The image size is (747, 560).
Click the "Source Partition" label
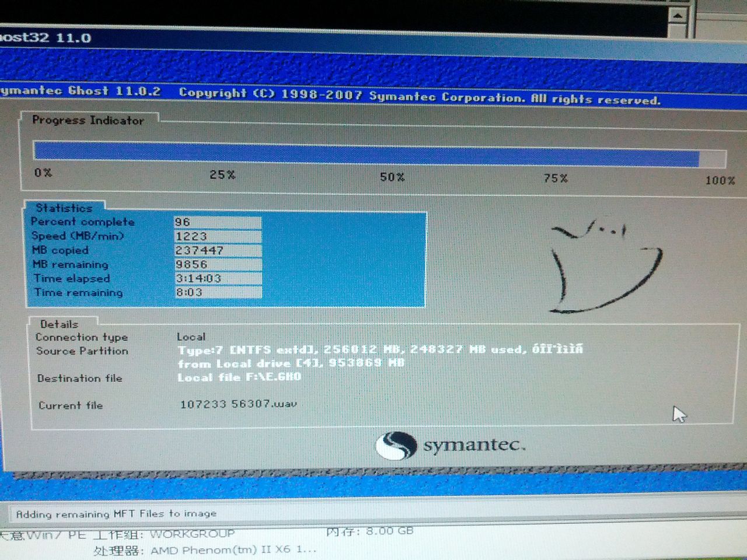click(82, 351)
